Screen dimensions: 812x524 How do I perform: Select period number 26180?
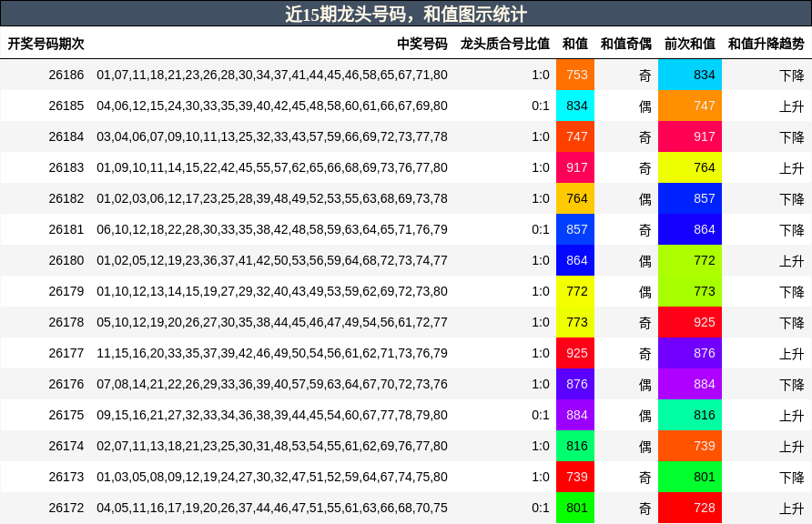pos(66,261)
